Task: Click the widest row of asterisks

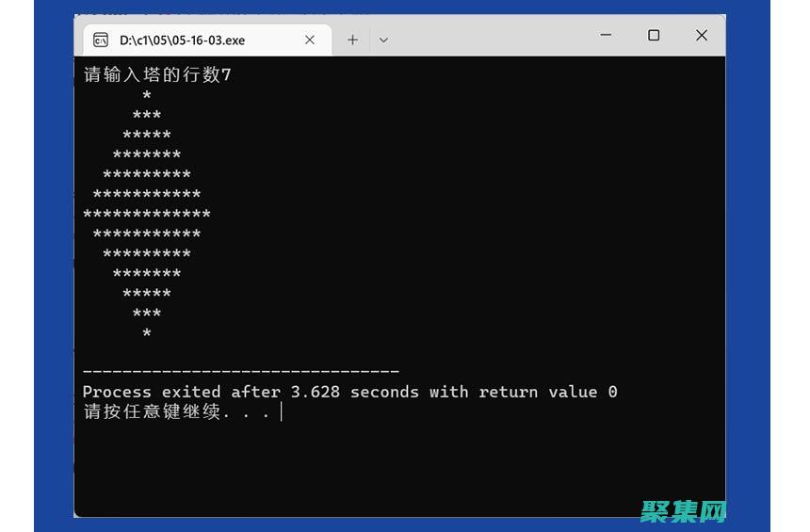Action: (x=146, y=215)
